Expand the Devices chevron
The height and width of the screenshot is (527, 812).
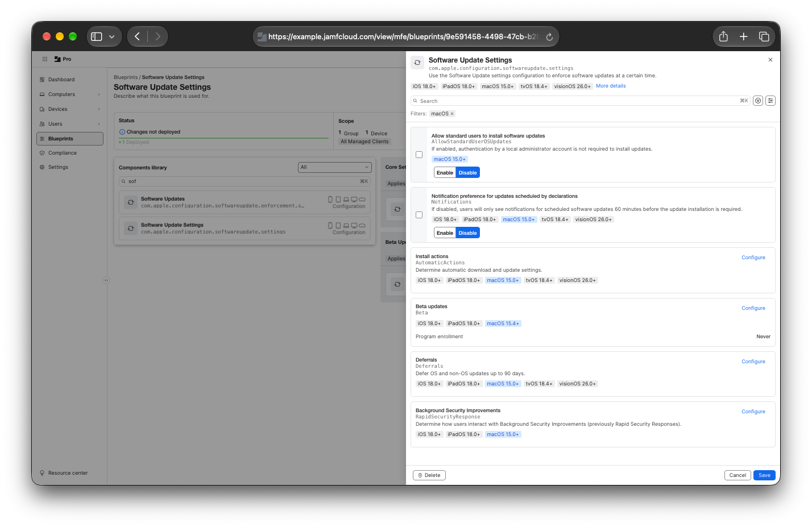tap(99, 109)
